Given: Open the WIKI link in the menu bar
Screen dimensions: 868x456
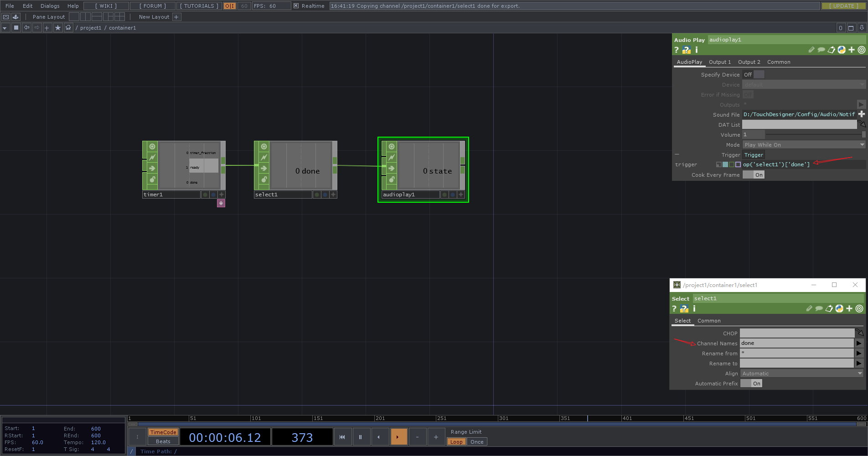Looking at the screenshot, I should pos(105,6).
